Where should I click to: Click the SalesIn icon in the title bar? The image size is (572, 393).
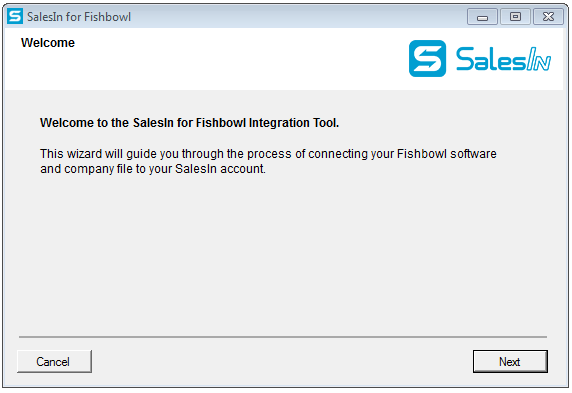(x=15, y=16)
